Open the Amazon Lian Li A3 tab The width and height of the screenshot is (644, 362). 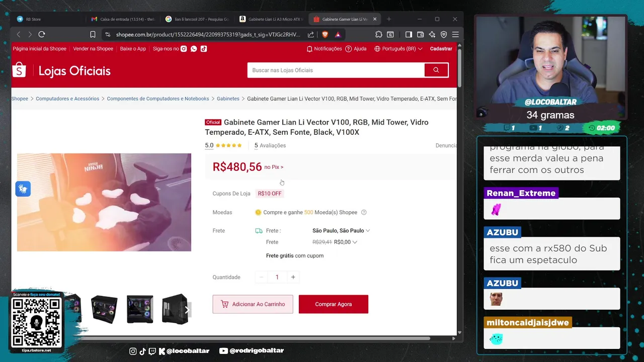click(x=271, y=19)
